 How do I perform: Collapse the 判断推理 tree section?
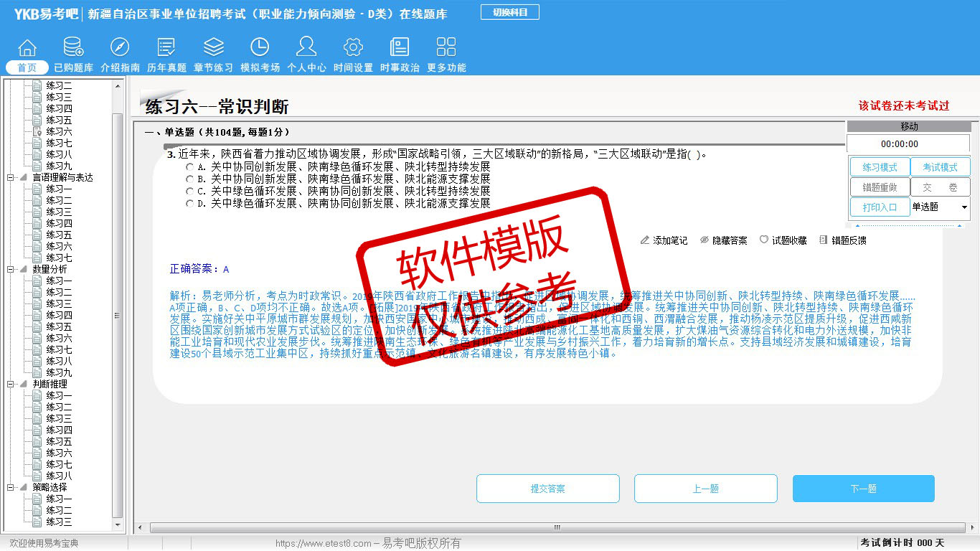tap(11, 384)
